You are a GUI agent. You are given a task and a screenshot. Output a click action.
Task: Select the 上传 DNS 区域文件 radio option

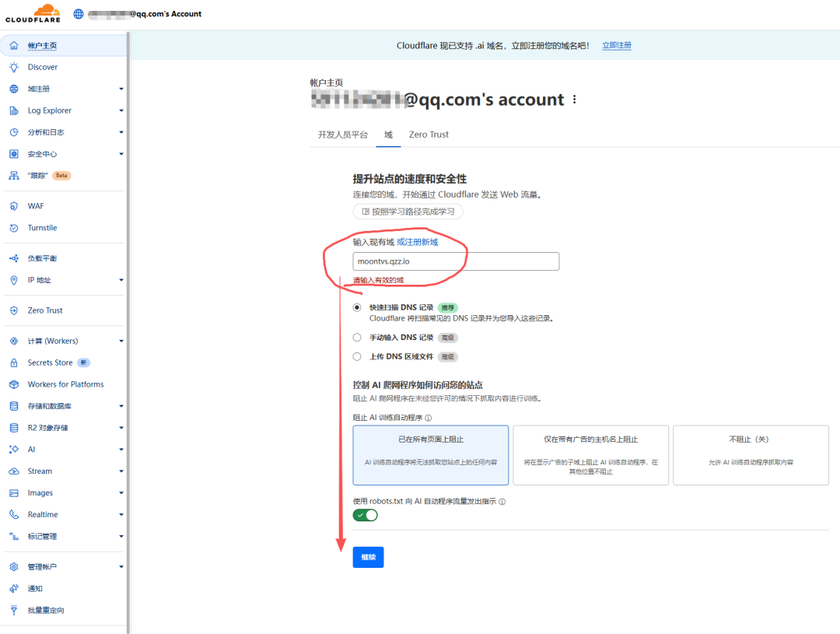coord(357,357)
